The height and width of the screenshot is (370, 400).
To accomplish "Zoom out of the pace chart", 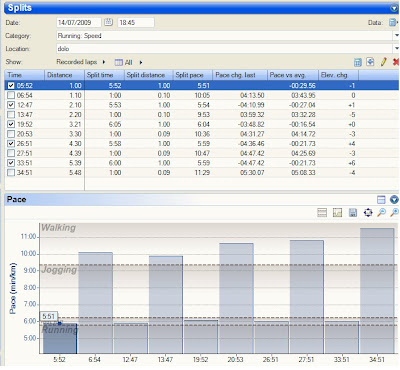I will click(381, 212).
